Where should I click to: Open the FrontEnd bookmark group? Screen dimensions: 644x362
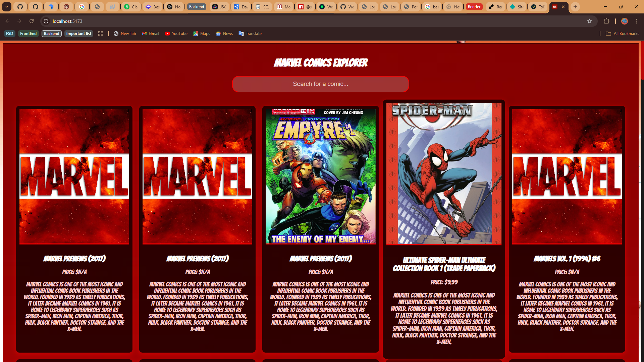[28, 34]
